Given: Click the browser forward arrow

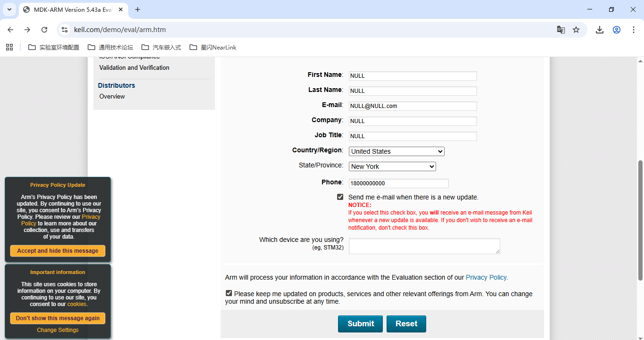Looking at the screenshot, I should pyautogui.click(x=27, y=30).
